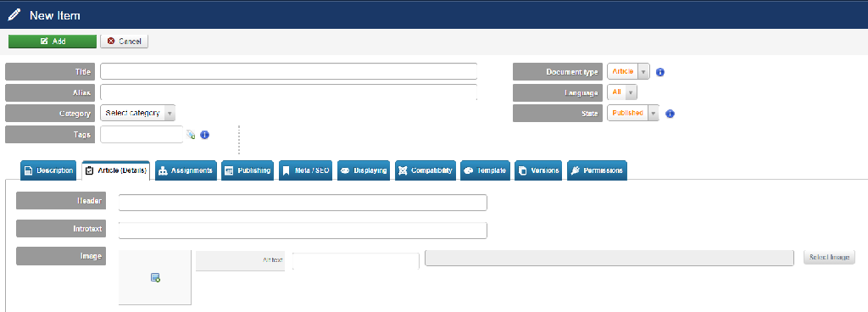This screenshot has width=868, height=312.
Task: Click the tag icon beside Tags field
Action: tap(191, 135)
